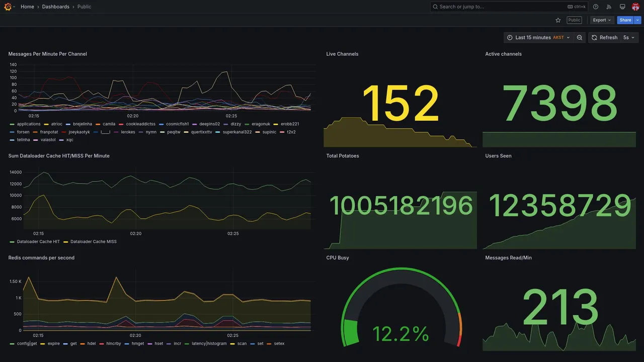Click the Public badge label
644x362 pixels.
574,20
